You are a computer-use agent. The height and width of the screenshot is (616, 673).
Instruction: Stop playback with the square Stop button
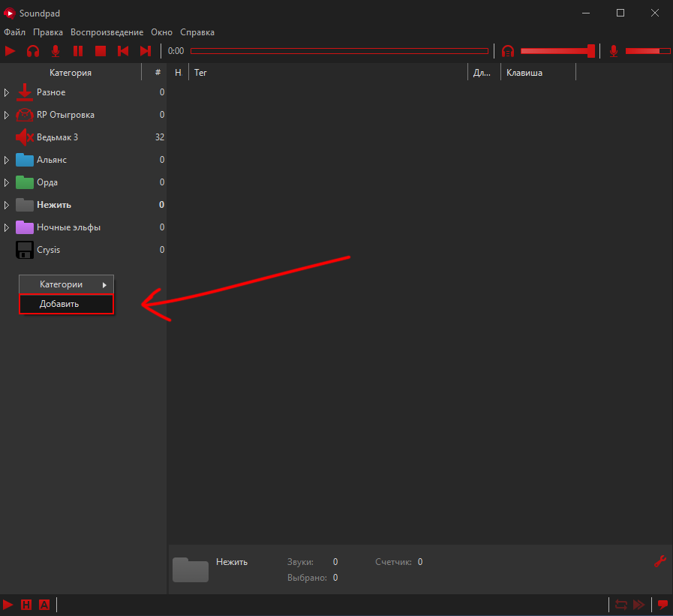tap(101, 51)
